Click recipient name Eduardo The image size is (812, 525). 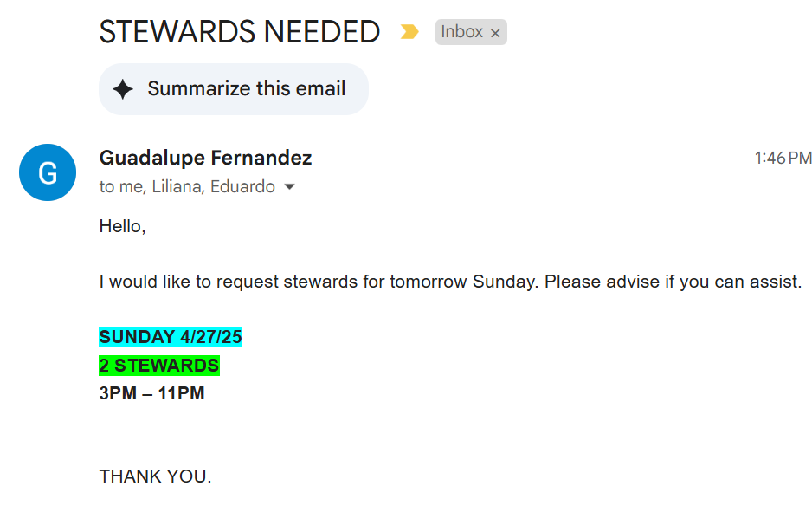click(x=243, y=187)
